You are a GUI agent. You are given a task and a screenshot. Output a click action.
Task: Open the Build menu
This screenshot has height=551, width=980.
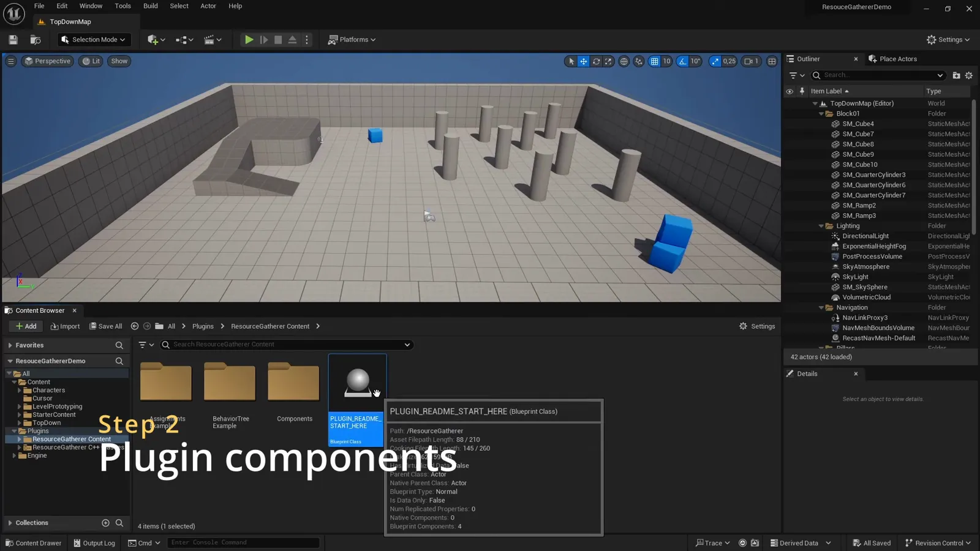pos(151,6)
